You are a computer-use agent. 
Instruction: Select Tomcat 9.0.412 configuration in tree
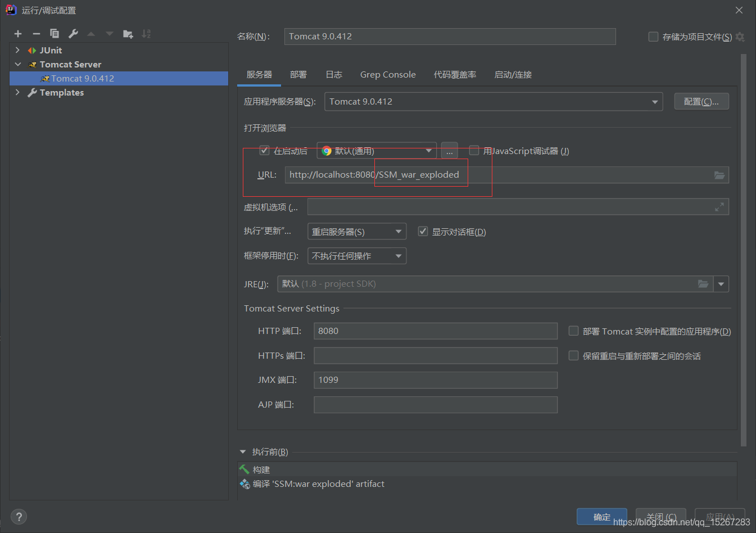click(119, 78)
